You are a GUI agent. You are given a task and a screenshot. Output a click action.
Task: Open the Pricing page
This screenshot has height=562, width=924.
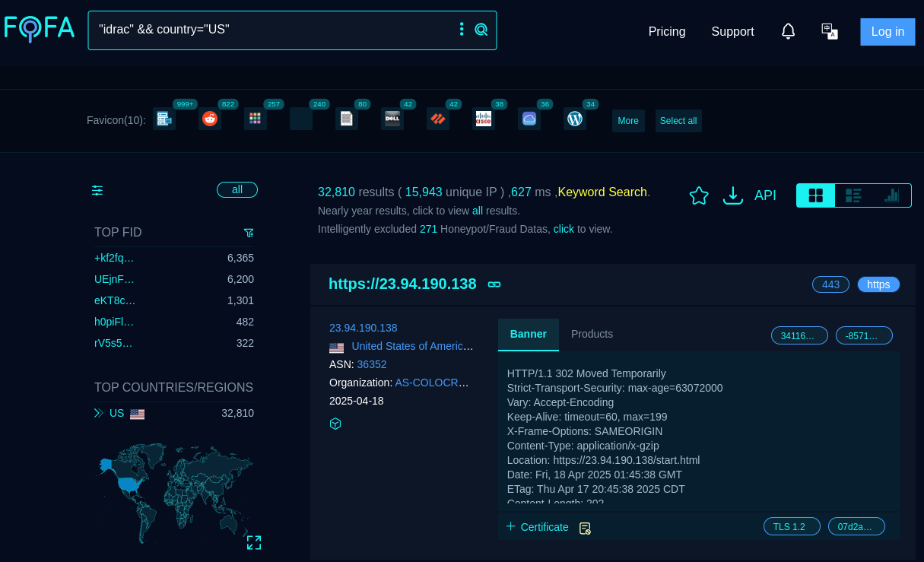tap(666, 31)
